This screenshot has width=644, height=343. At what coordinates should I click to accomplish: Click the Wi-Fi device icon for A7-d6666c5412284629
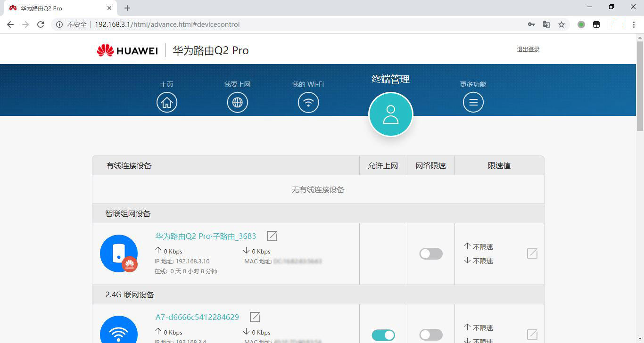pos(119,329)
